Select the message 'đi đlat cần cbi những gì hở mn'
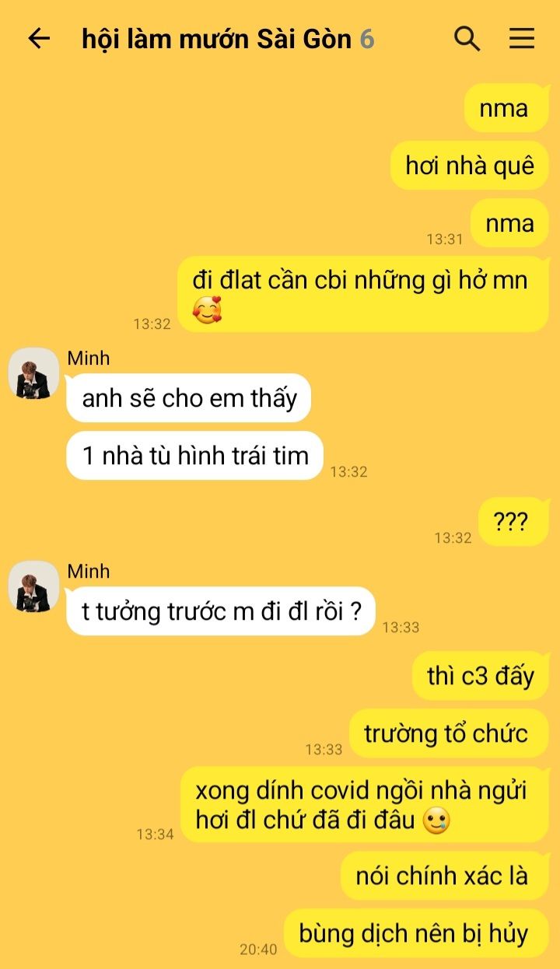Viewport: 560px width, 969px height. tap(363, 294)
